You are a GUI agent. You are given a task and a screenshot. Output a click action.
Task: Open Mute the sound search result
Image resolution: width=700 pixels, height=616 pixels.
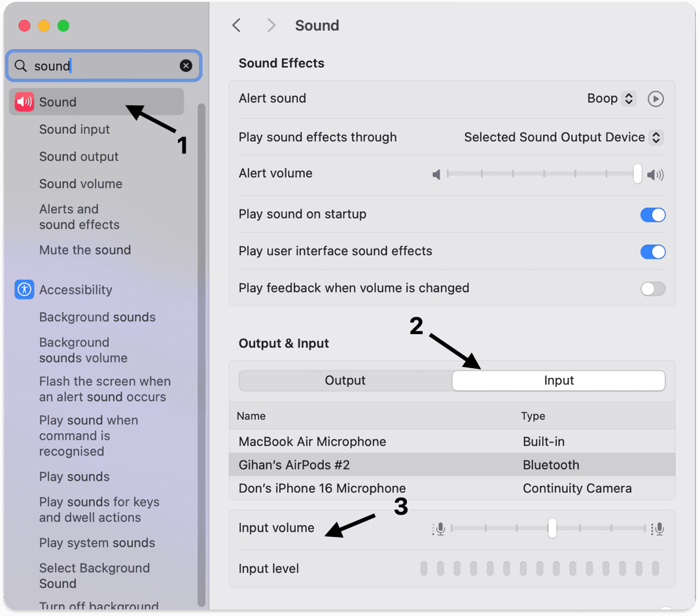pos(85,250)
